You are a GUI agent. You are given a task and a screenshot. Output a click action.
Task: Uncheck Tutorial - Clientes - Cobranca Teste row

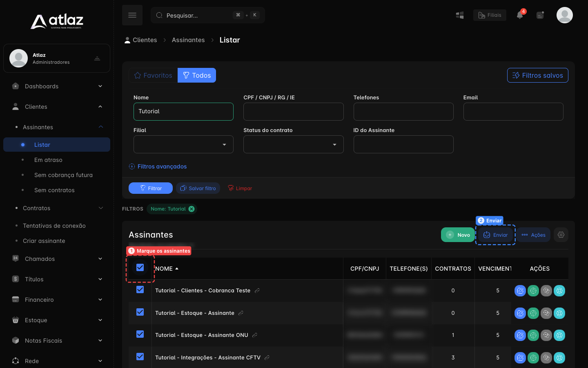pyautogui.click(x=140, y=289)
